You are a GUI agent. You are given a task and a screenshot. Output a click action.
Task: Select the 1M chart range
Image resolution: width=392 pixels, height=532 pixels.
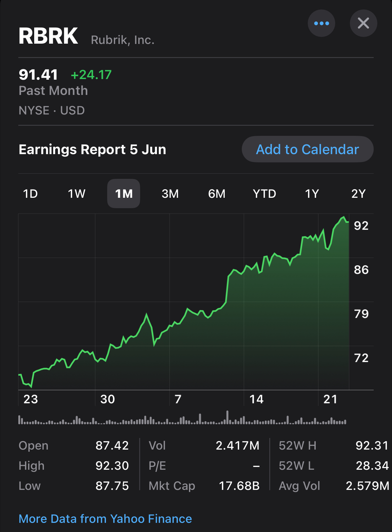(x=124, y=194)
